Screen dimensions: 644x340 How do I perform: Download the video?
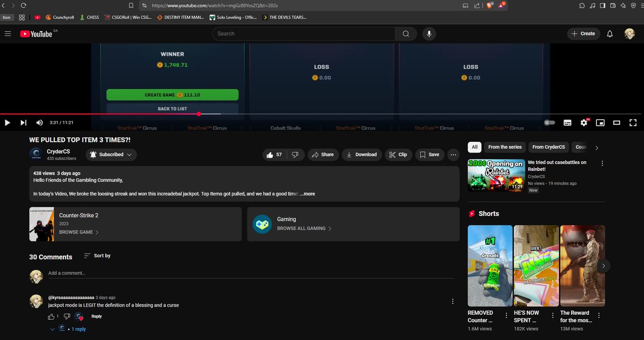362,154
